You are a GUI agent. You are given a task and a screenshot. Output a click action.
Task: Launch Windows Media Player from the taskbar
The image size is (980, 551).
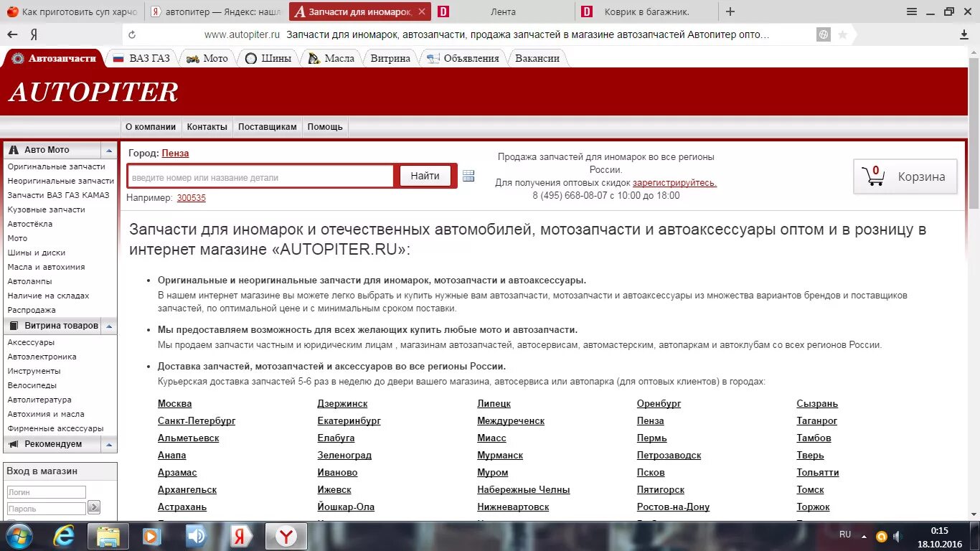point(151,536)
